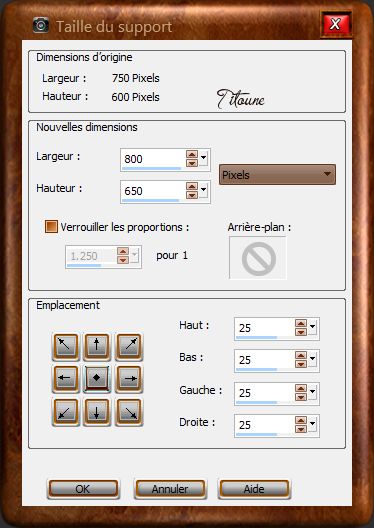Select right-center placement arrow
374x528 pixels.
click(x=129, y=379)
